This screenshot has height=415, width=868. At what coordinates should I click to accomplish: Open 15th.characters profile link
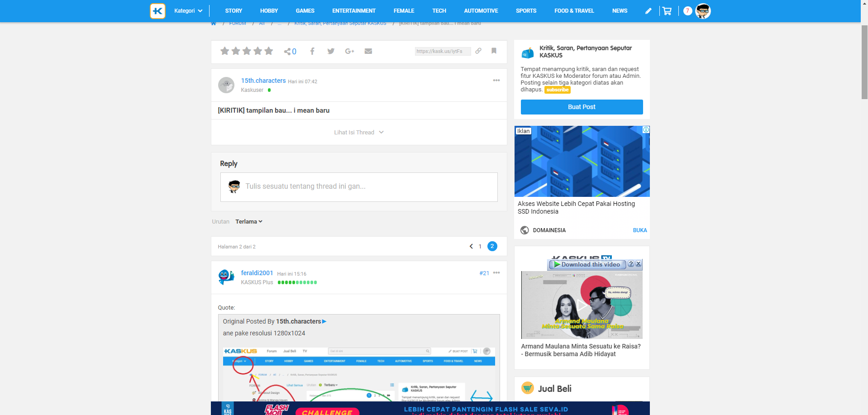263,81
